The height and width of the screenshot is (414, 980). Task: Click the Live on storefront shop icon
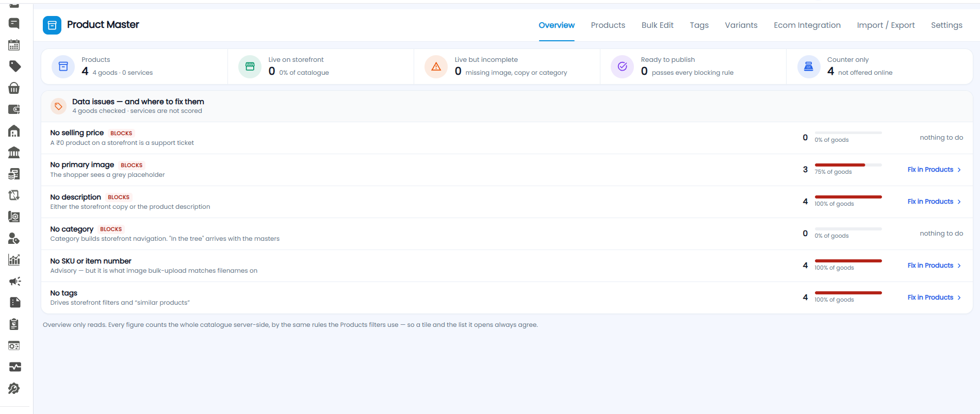tap(250, 67)
